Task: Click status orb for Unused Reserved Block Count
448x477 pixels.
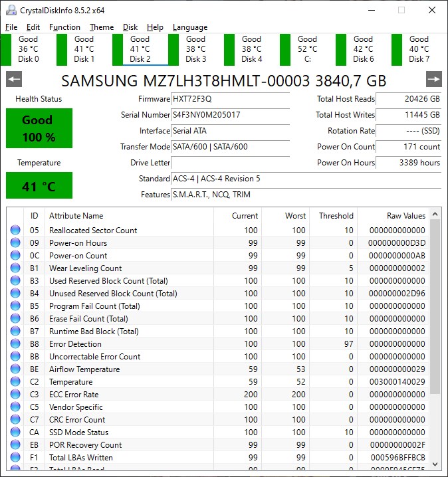Action: (x=15, y=293)
